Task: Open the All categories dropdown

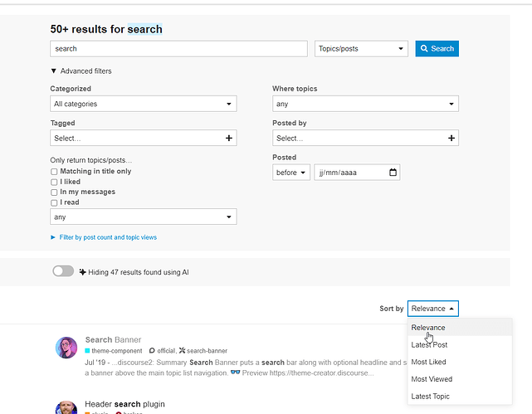Action: point(144,104)
